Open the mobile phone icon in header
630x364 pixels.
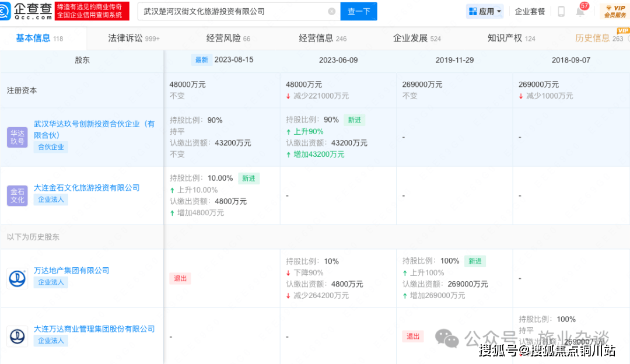pos(561,11)
